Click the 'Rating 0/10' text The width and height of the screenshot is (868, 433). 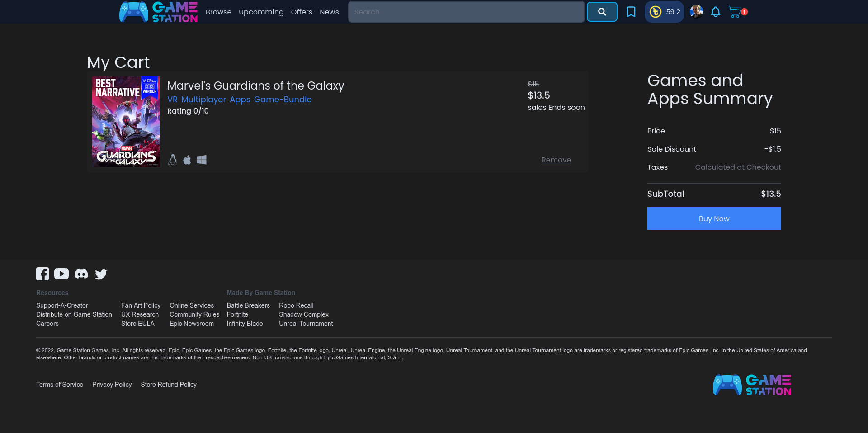pos(188,111)
